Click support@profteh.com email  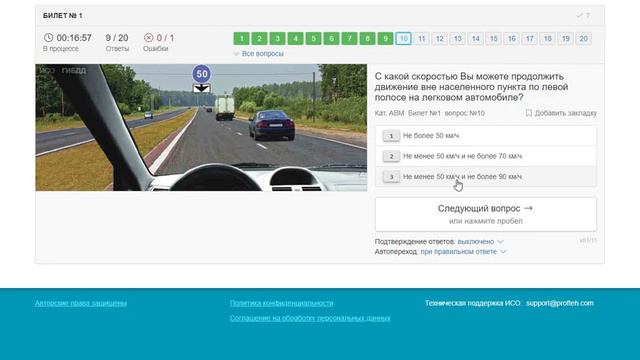coord(560,303)
